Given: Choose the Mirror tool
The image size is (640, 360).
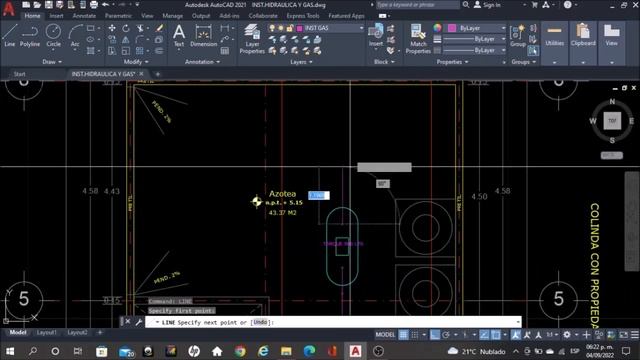Looking at the screenshot, I should tap(126, 40).
